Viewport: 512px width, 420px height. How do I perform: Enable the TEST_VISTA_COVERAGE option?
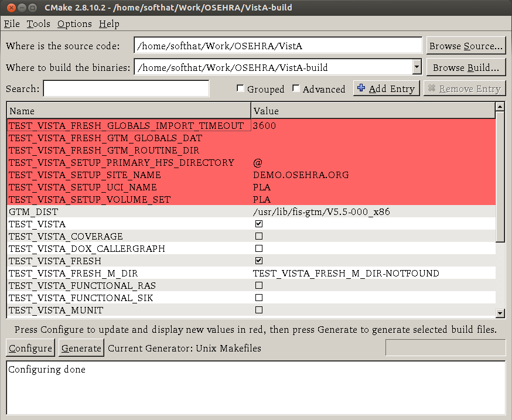259,236
